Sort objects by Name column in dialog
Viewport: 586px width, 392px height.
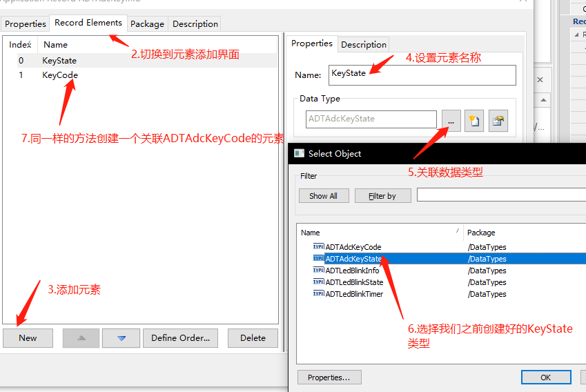pyautogui.click(x=380, y=233)
